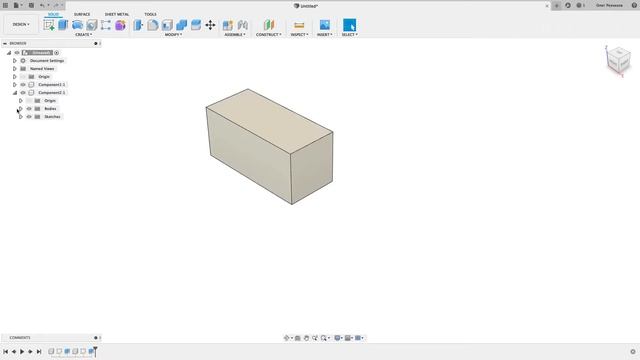Jump to timeline end

click(x=39, y=351)
